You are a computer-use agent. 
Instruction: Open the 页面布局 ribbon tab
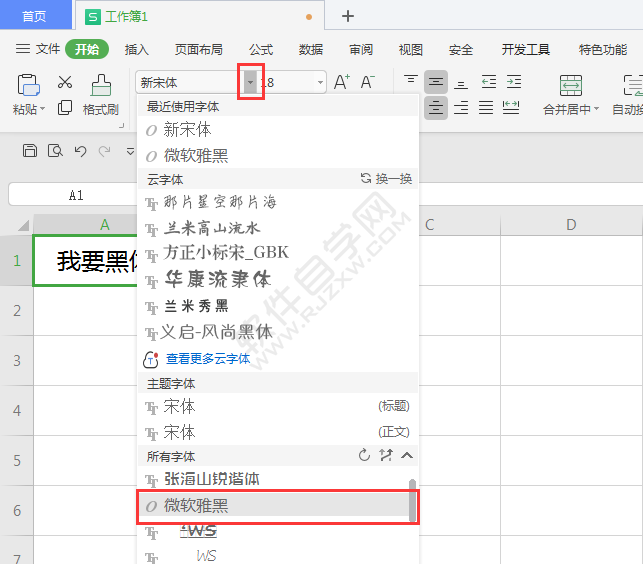click(199, 50)
